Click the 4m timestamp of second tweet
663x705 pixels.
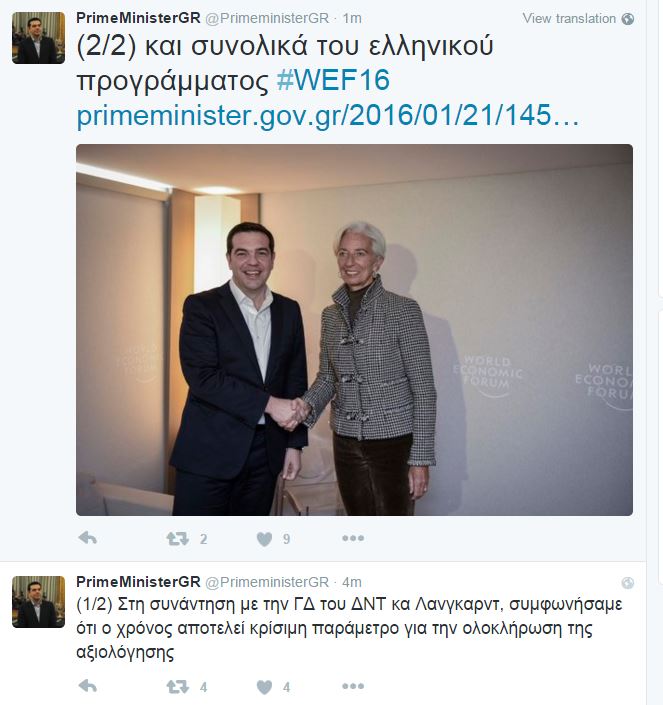point(352,582)
